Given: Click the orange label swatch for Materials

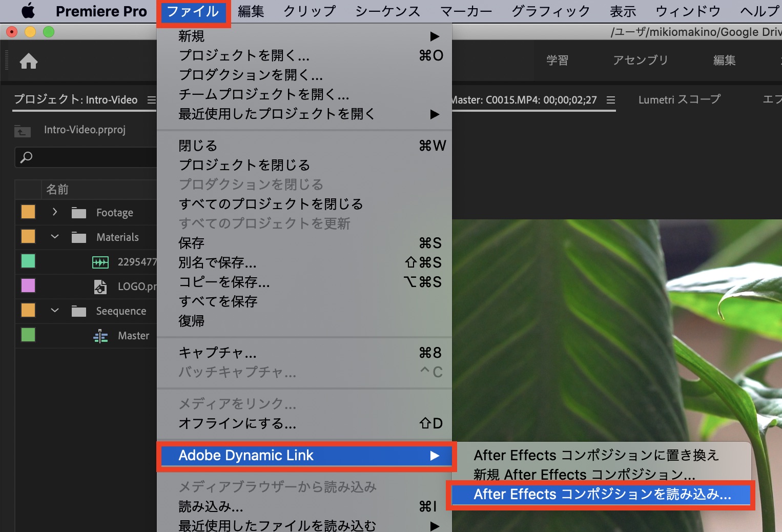Looking at the screenshot, I should (x=28, y=236).
